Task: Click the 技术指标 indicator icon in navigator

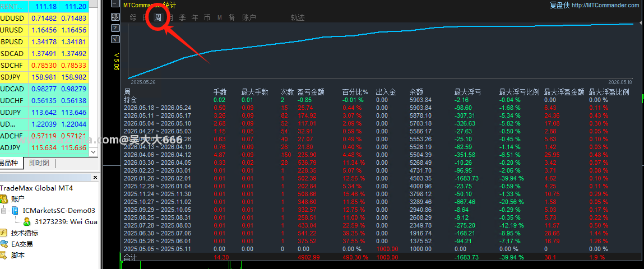Action: 4,233
